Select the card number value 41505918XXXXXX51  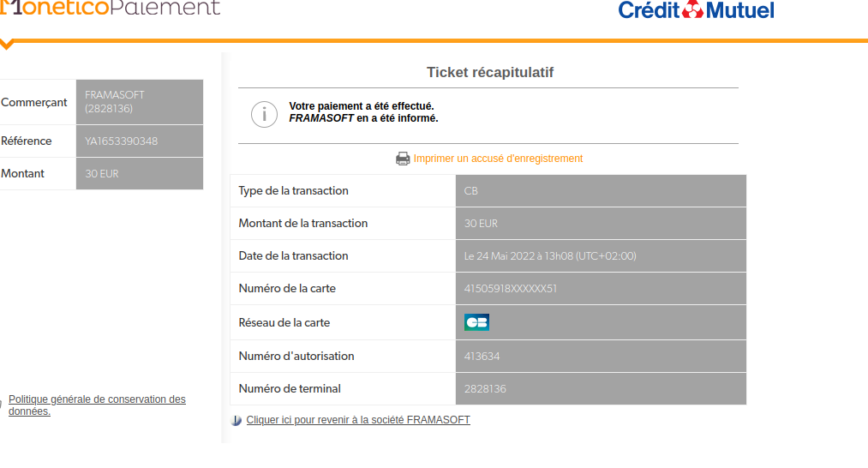tap(511, 289)
